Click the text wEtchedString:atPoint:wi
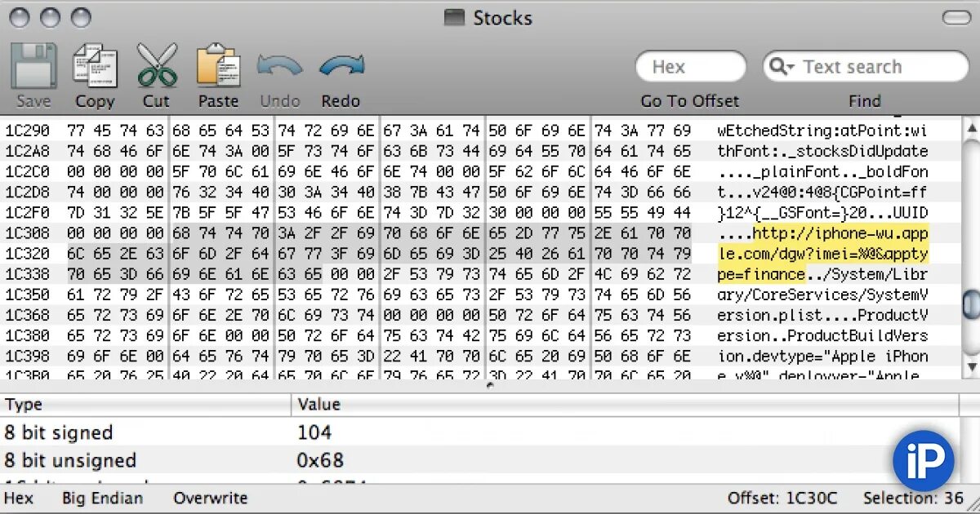Viewport: 980px width, 514px height. (x=823, y=131)
